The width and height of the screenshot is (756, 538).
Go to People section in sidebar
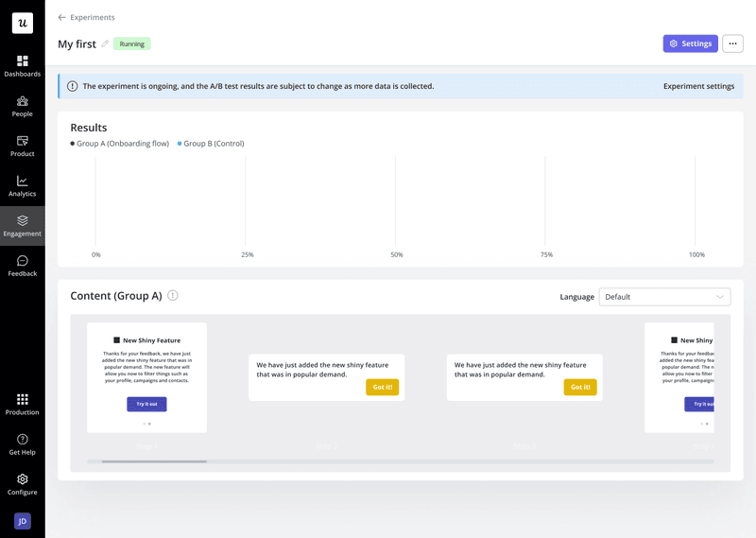click(22, 106)
